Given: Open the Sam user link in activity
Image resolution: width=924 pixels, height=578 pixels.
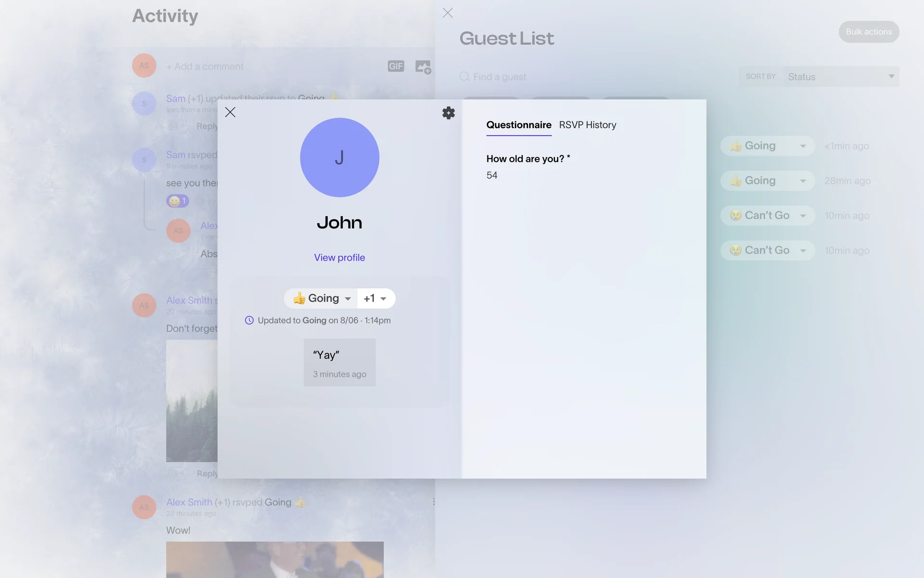Looking at the screenshot, I should pos(176,98).
